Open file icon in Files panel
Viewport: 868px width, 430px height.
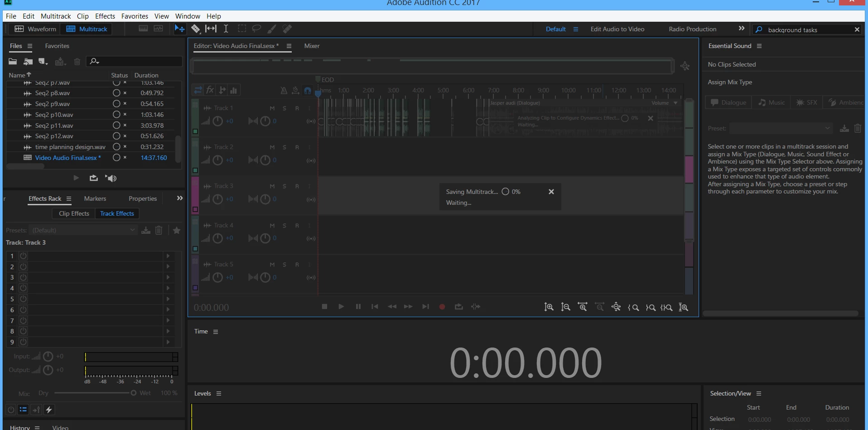pyautogui.click(x=13, y=62)
